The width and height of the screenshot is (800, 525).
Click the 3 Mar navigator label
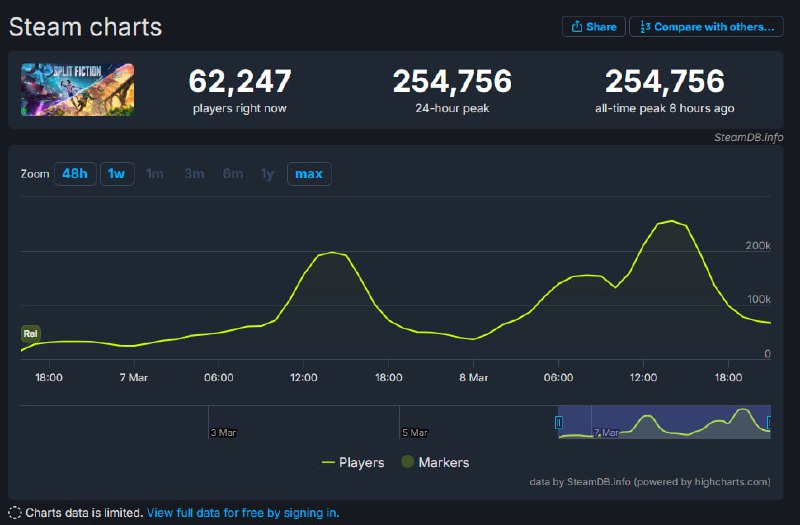(223, 433)
